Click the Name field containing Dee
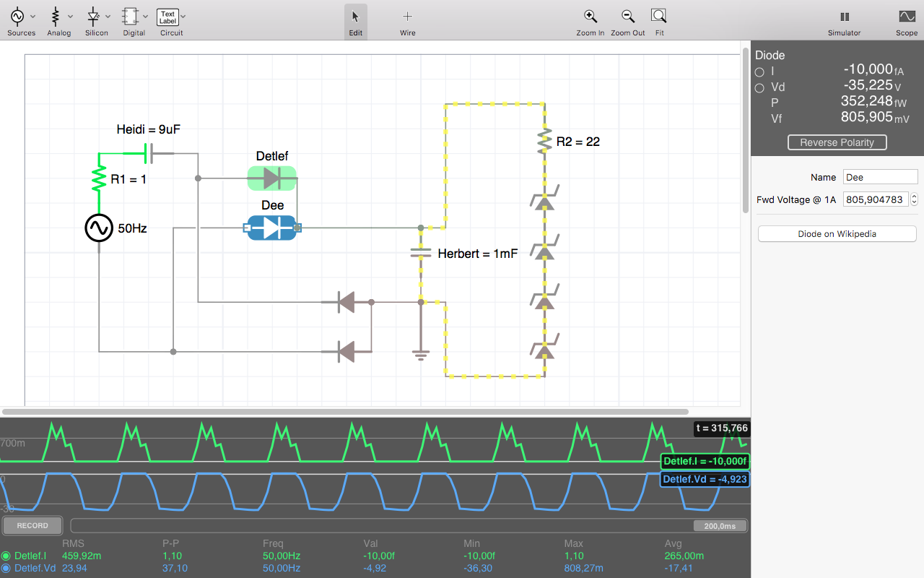This screenshot has width=924, height=578. (x=880, y=177)
